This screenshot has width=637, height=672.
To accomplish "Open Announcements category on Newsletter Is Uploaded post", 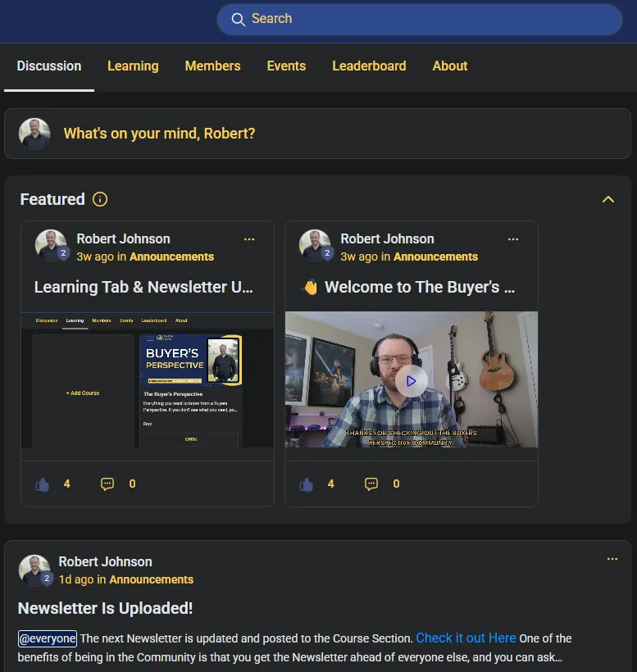I will click(152, 579).
